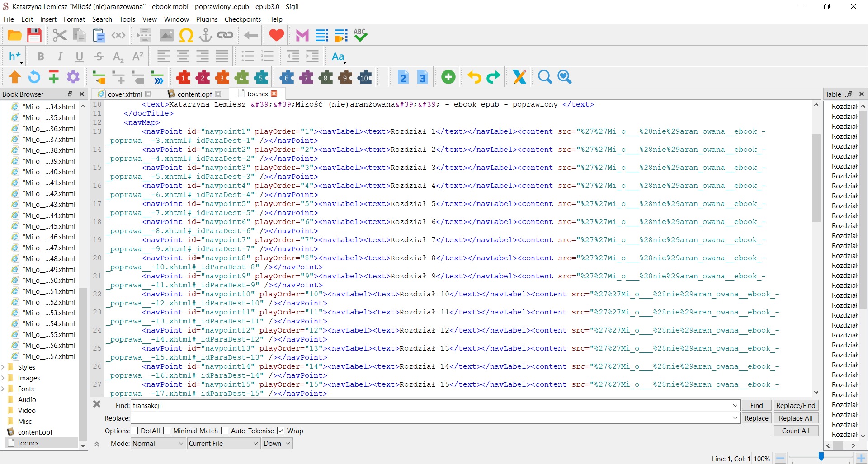Open the Plugins menu
This screenshot has width=868, height=464.
(x=207, y=19)
